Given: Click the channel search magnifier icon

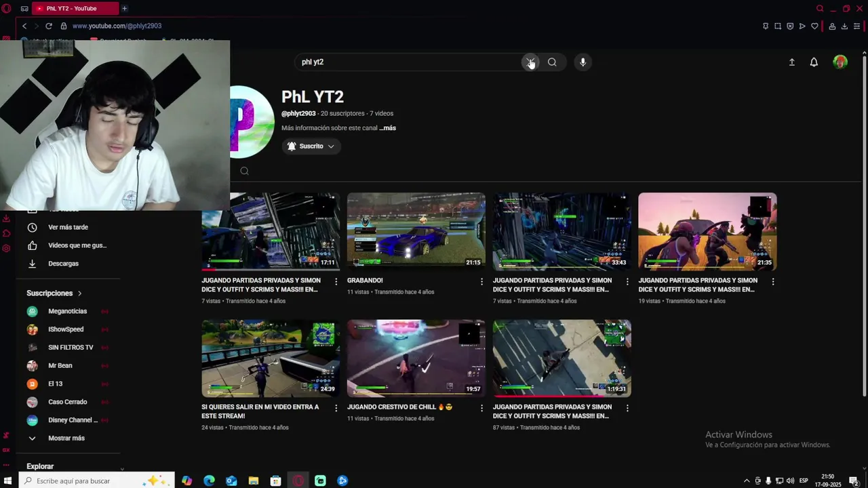Looking at the screenshot, I should [244, 171].
